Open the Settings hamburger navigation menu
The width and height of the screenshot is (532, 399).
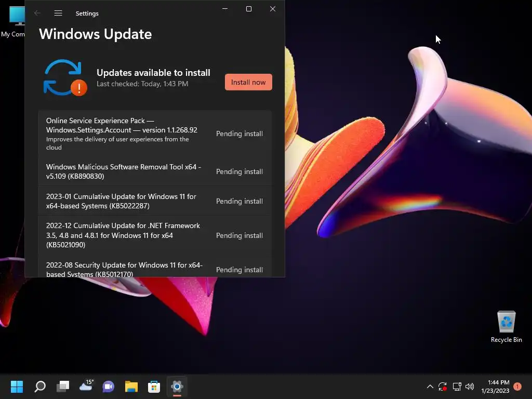(x=58, y=13)
